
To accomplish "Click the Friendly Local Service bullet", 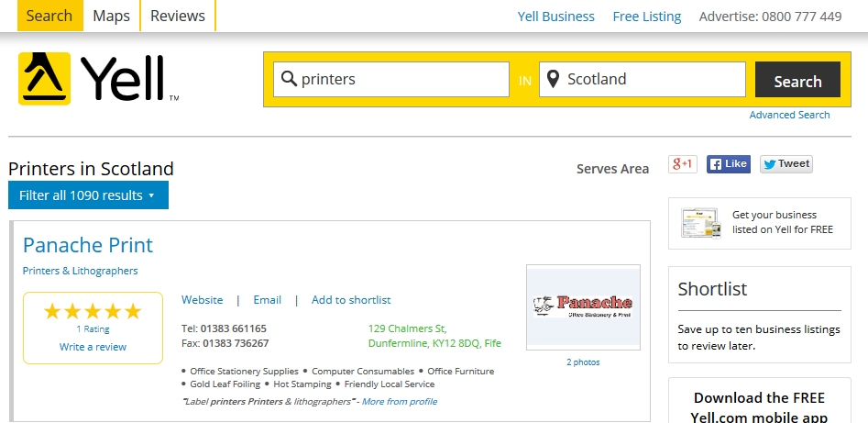I will (x=390, y=384).
